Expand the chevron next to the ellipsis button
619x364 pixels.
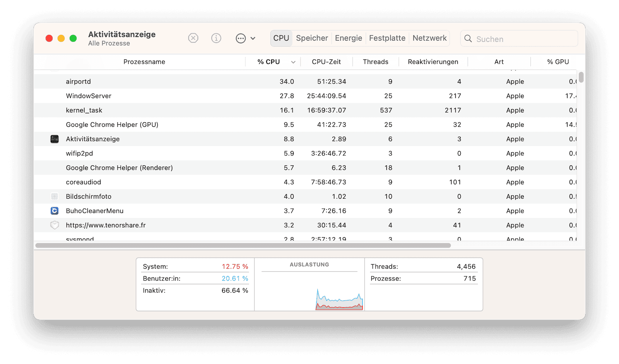253,38
